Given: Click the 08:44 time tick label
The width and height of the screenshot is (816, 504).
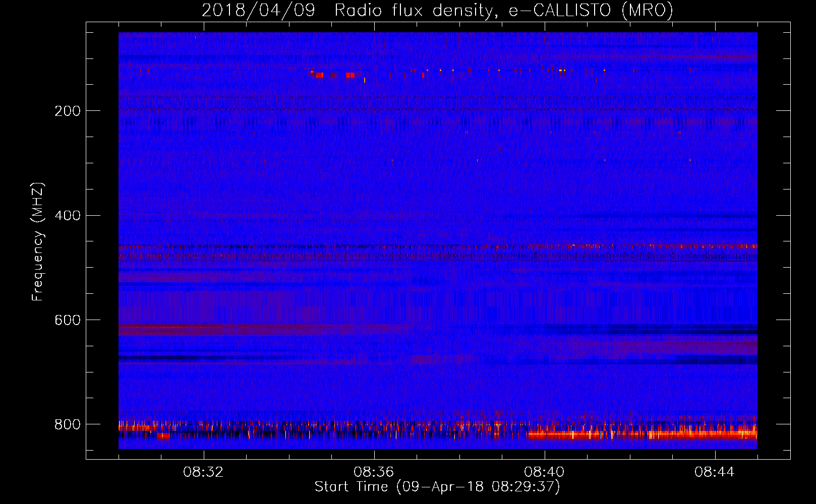Looking at the screenshot, I should pyautogui.click(x=715, y=472).
